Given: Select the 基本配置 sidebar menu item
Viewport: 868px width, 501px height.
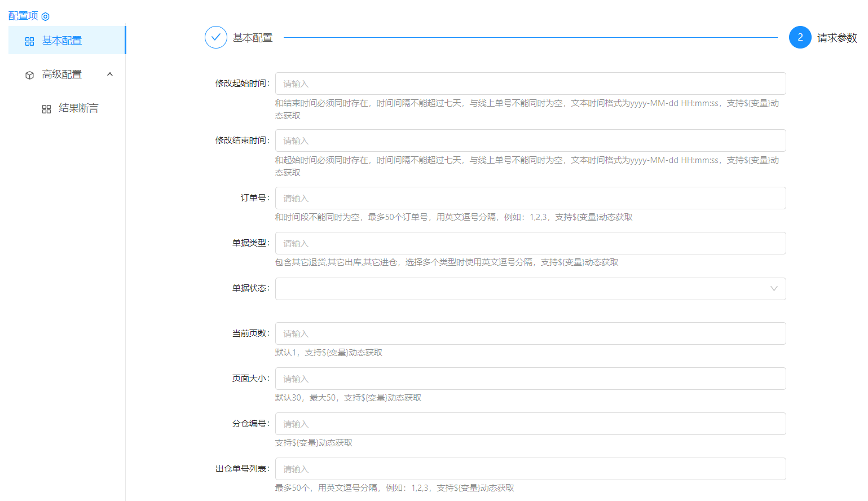Looking at the screenshot, I should pos(62,41).
